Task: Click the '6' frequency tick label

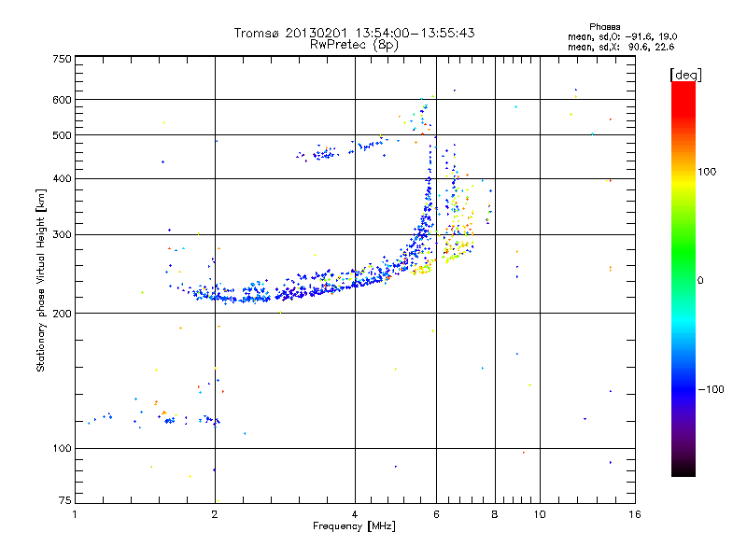Action: point(436,514)
